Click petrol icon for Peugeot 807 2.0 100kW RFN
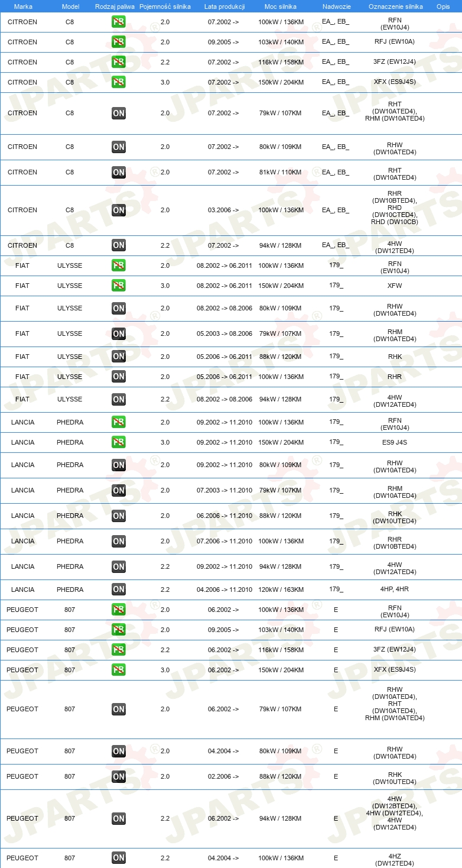This screenshot has height=868, width=462. (119, 610)
